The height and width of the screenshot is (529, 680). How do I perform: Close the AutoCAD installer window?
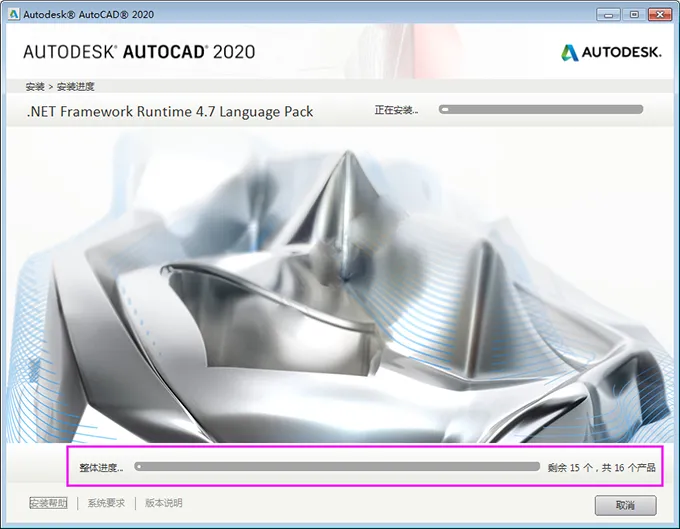660,15
